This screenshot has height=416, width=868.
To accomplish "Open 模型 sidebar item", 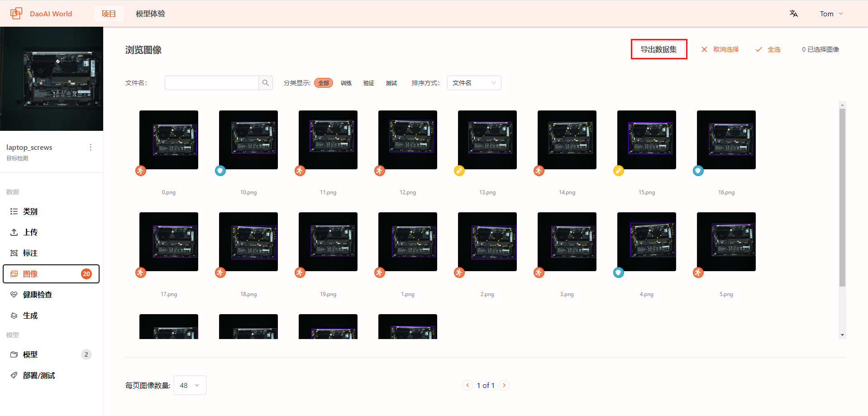I will (51, 354).
